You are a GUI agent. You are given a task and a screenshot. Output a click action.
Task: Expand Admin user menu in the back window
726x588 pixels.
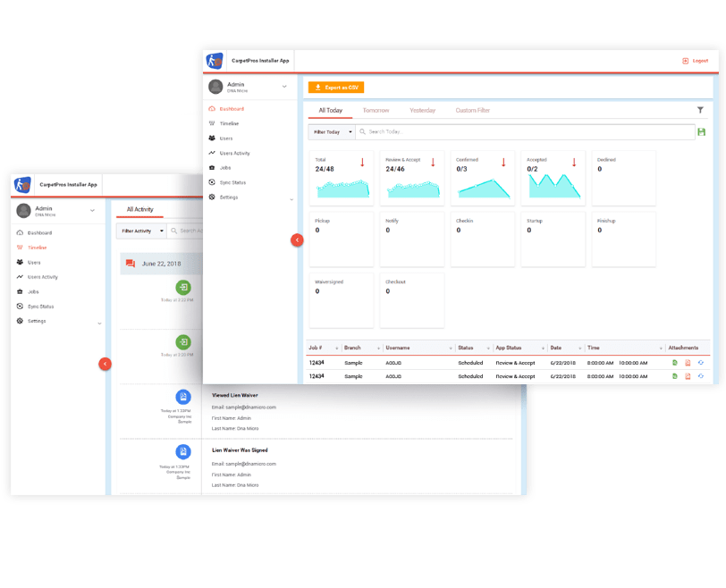coord(92,211)
